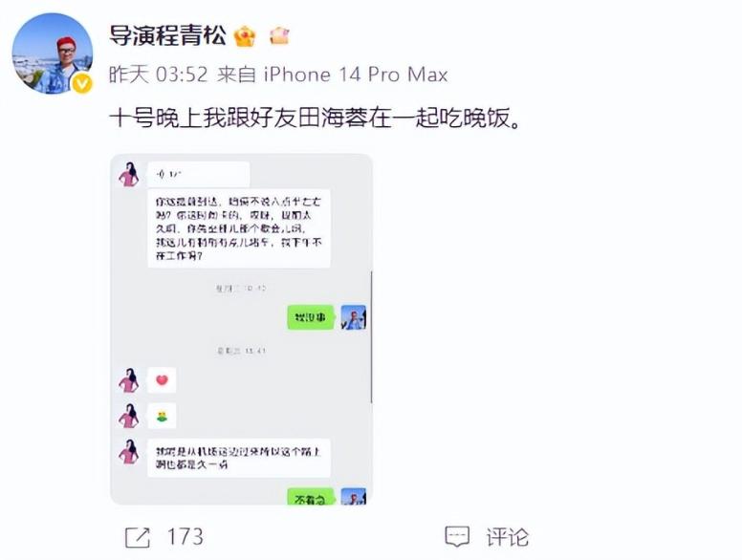Screen dimensions: 742x560
Task: Click the small sticker emoji below the heart
Action: click(x=162, y=417)
